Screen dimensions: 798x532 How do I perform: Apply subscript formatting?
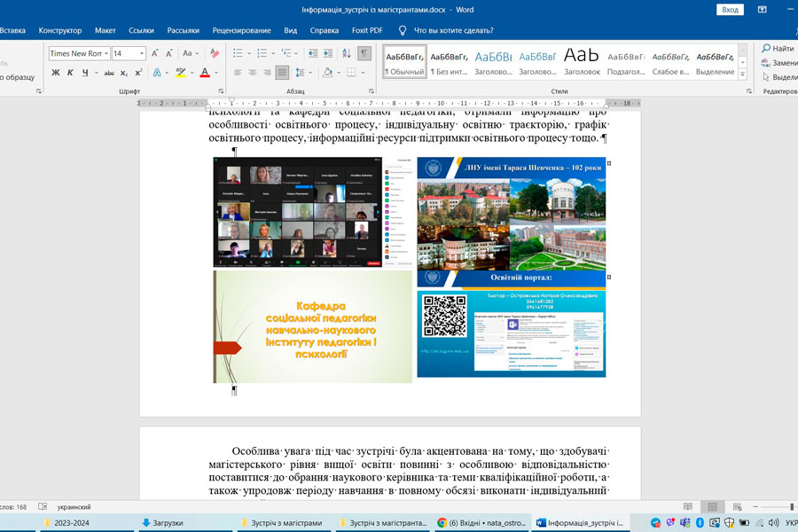(x=124, y=73)
